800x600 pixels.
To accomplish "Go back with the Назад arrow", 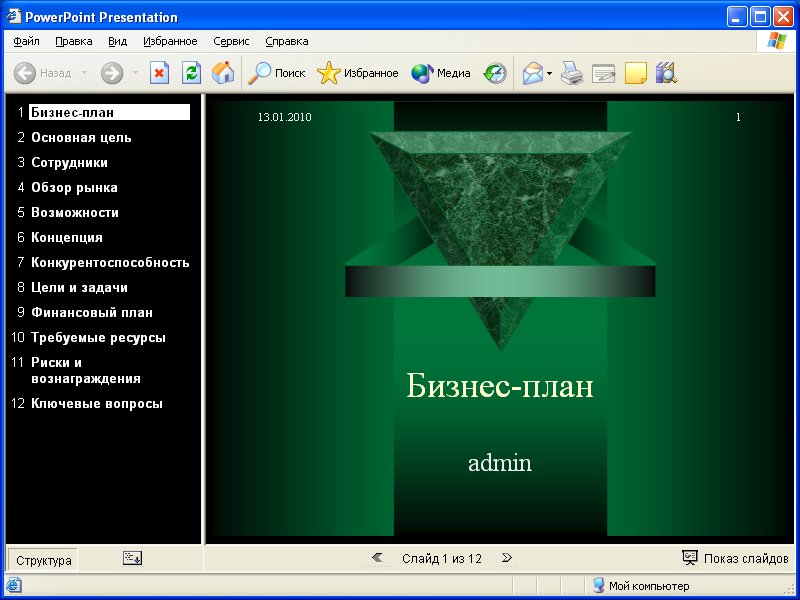I will tap(43, 73).
